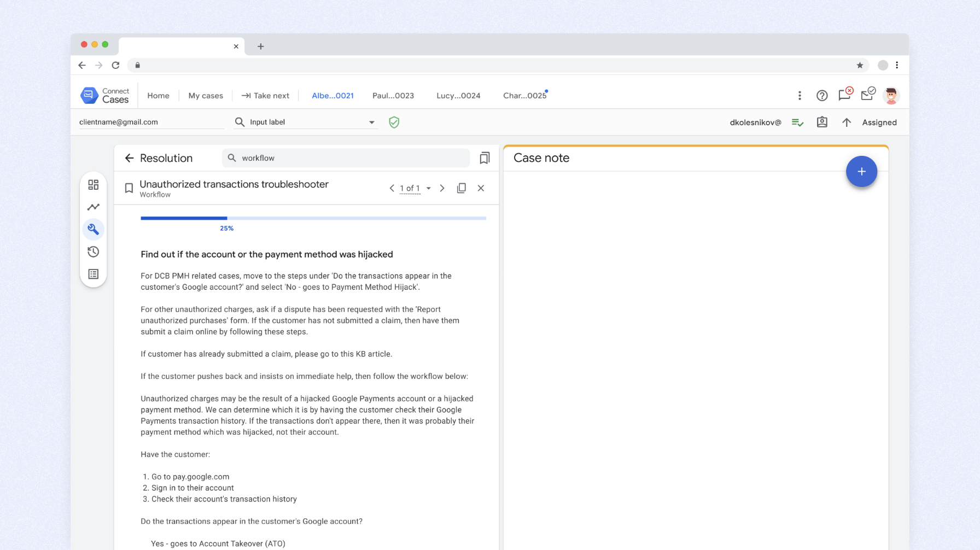The width and height of the screenshot is (980, 550).
Task: Open the list view icon in sidebar
Action: point(94,274)
